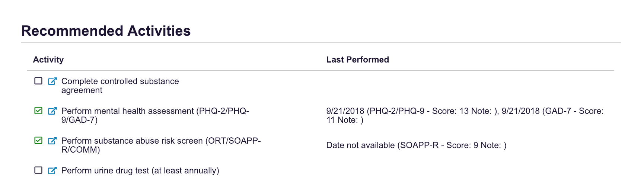
Task: Open the mental health assessment link icon
Action: (52, 111)
